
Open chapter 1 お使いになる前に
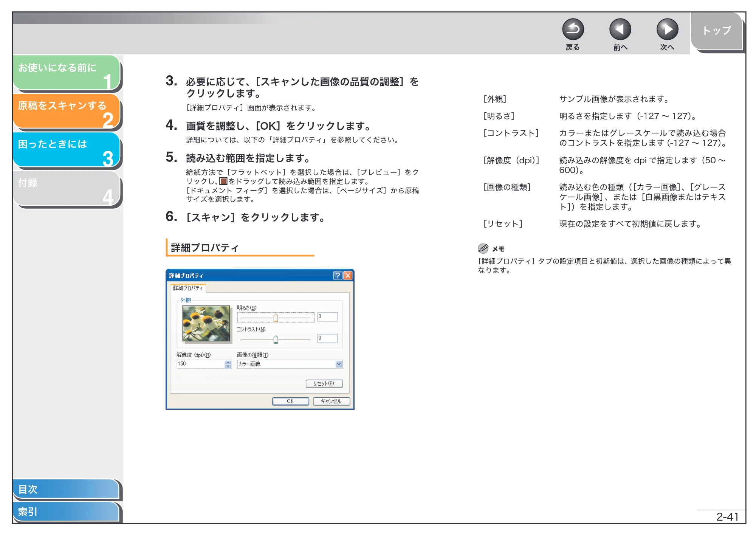click(x=67, y=73)
